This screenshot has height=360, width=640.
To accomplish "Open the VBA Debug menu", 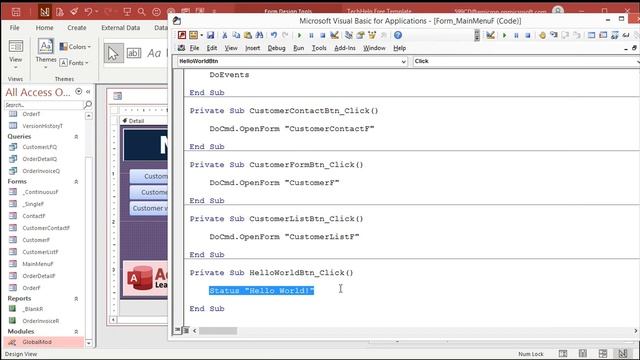I will (276, 48).
